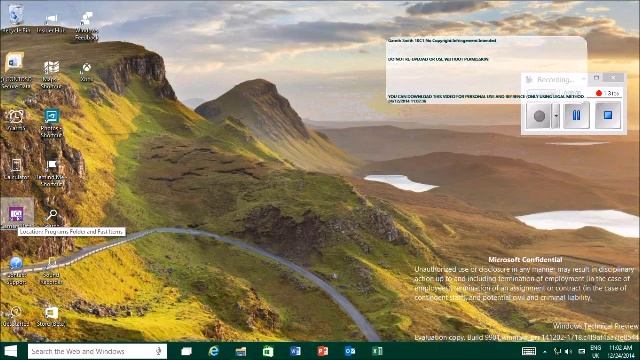
Task: Select the highlighted purple app desktop icon
Action: click(x=17, y=213)
